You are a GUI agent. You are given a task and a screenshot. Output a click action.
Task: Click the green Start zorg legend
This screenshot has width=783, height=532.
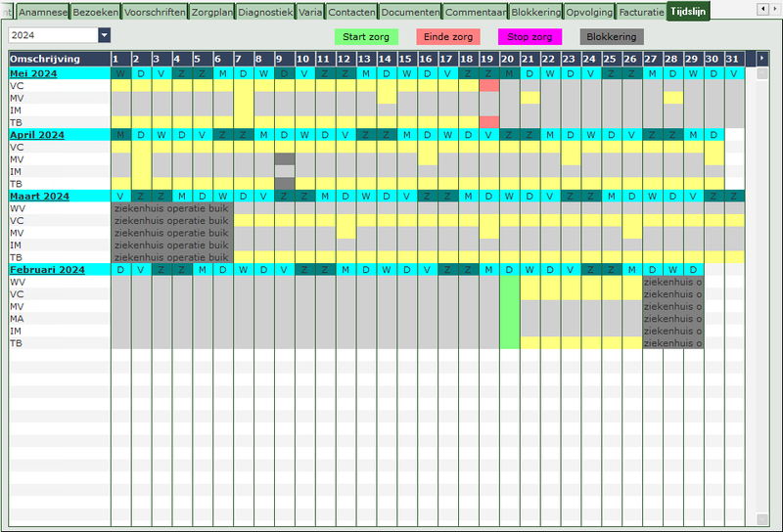[366, 36]
